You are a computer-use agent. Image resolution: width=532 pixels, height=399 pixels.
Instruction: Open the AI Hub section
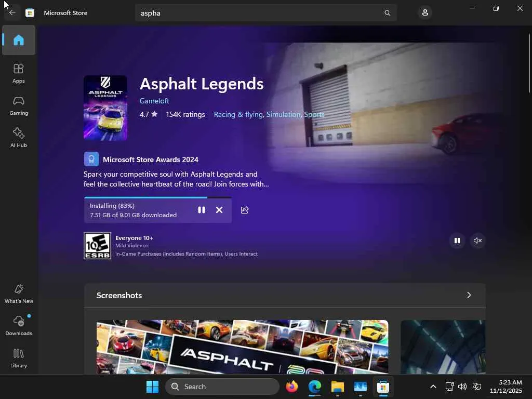(x=19, y=137)
